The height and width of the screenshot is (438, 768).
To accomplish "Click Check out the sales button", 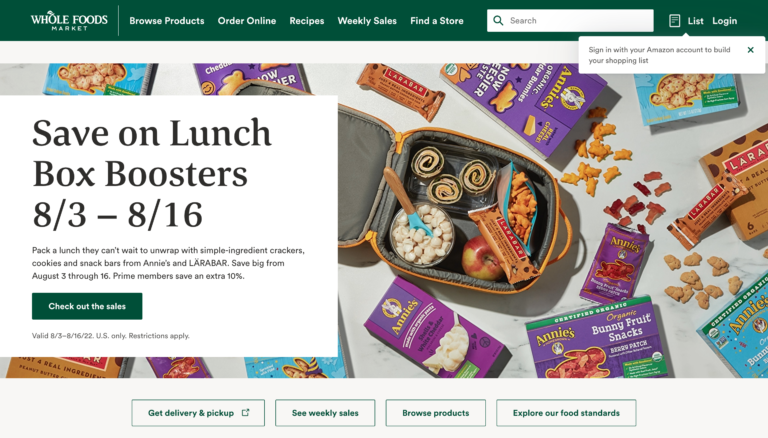I will click(x=87, y=306).
